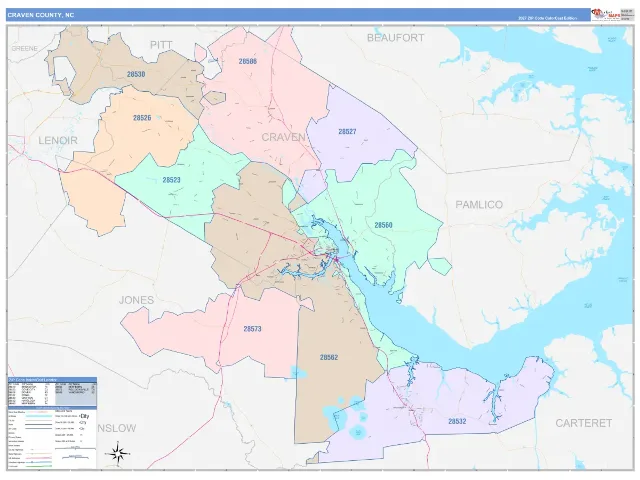
Task: Select ZIP code label 28532
Action: point(457,421)
